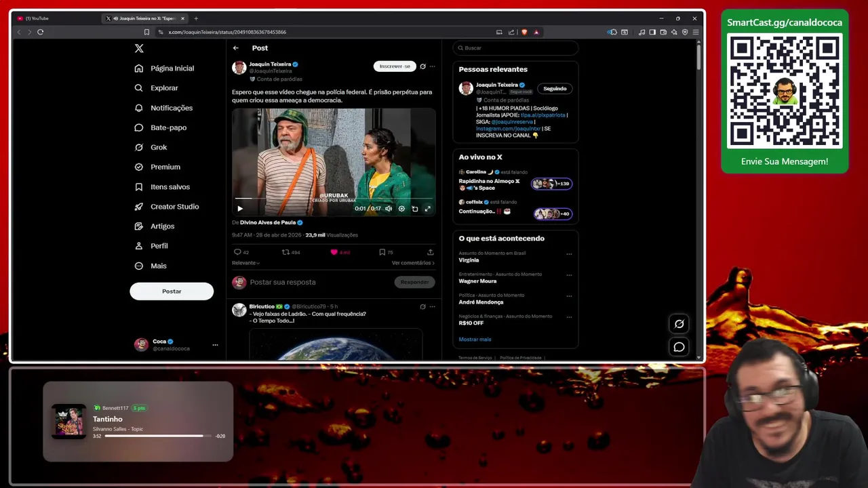Join coffnix's Continuação live space
Screen dimensions: 868x488
click(x=553, y=213)
